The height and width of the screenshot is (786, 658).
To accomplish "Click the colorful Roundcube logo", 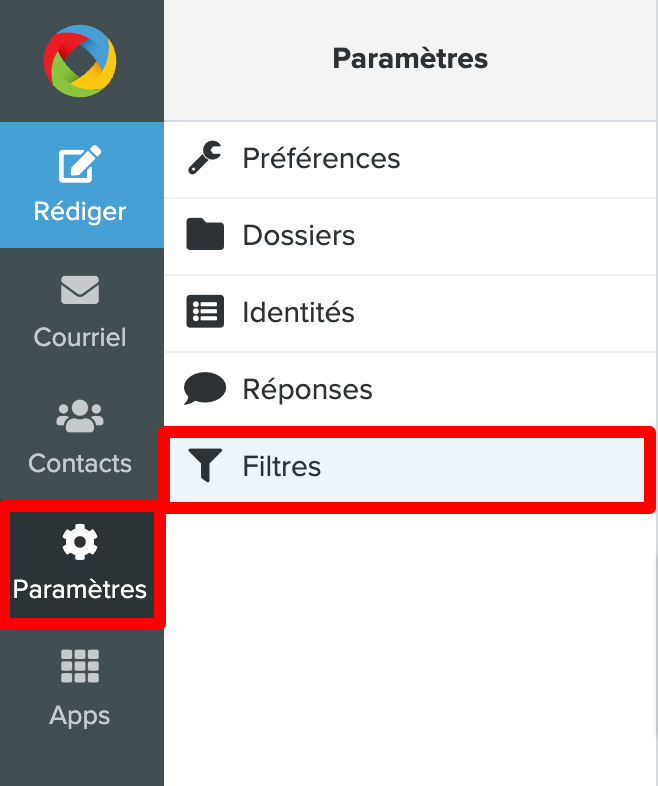I will (80, 61).
